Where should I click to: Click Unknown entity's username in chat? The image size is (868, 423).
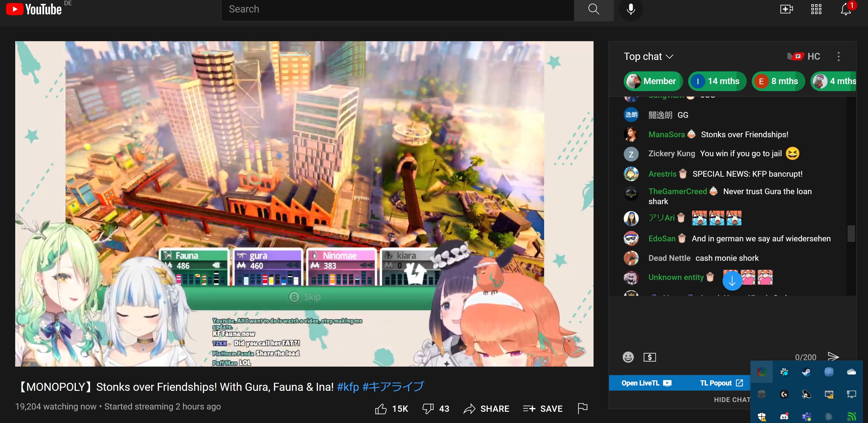coord(676,278)
